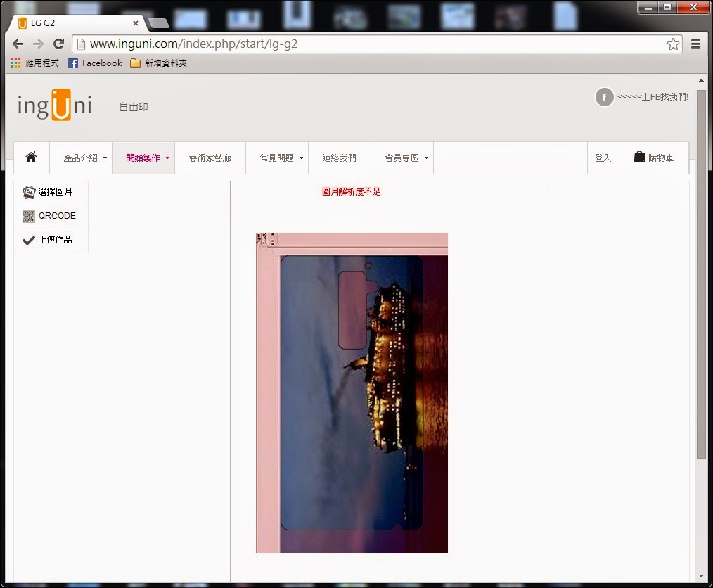Click the address bar URL field
The height and width of the screenshot is (588, 713).
376,44
